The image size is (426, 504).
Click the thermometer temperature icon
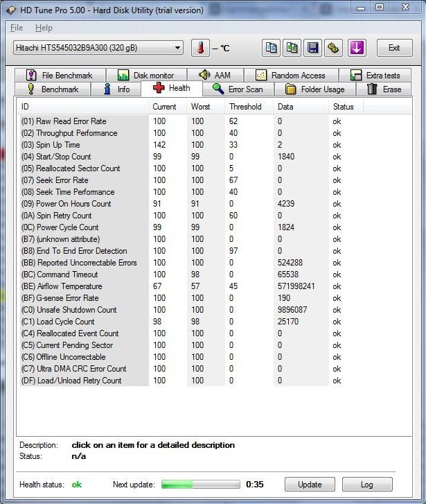coord(200,49)
